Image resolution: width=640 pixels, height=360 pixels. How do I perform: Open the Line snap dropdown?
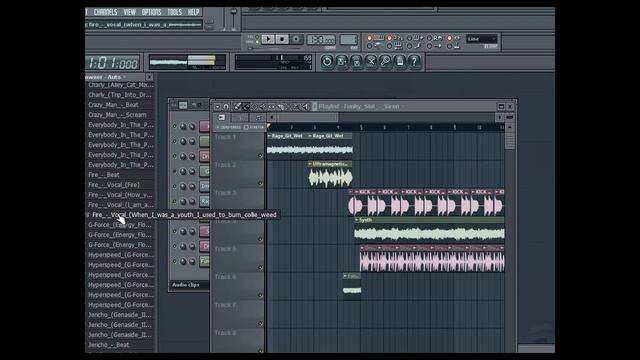point(482,39)
